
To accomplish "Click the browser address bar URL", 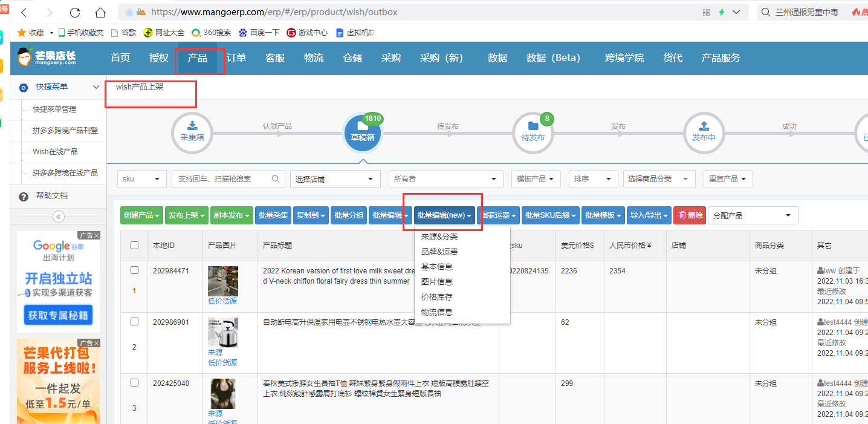I will point(274,12).
